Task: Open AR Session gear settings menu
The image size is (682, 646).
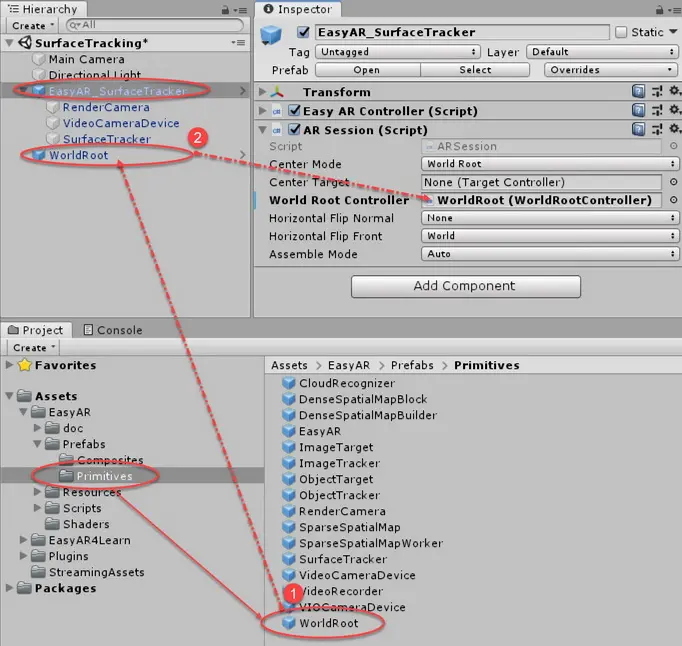Action: 674,129
